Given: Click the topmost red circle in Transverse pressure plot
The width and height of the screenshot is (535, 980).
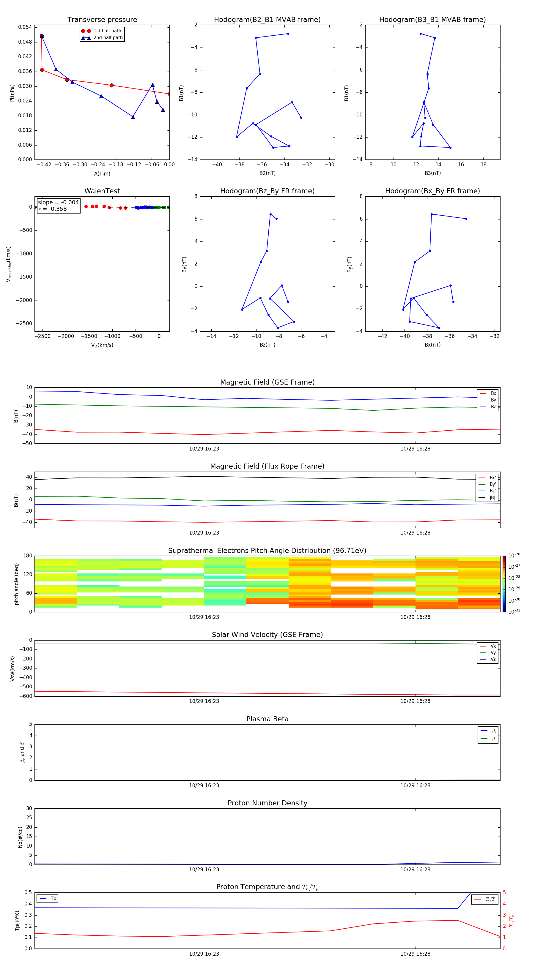Looking at the screenshot, I should coord(42,36).
